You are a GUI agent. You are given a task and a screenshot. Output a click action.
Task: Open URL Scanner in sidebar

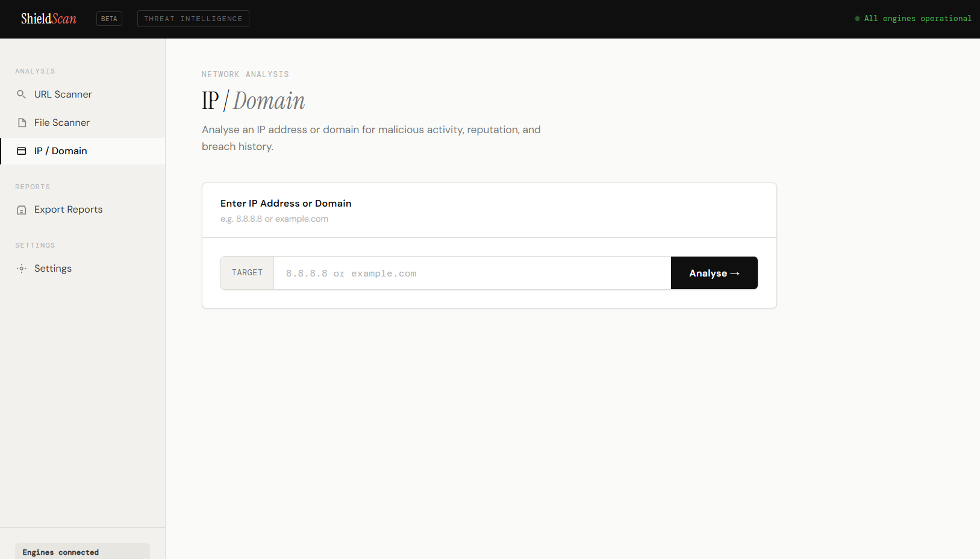[83, 95]
